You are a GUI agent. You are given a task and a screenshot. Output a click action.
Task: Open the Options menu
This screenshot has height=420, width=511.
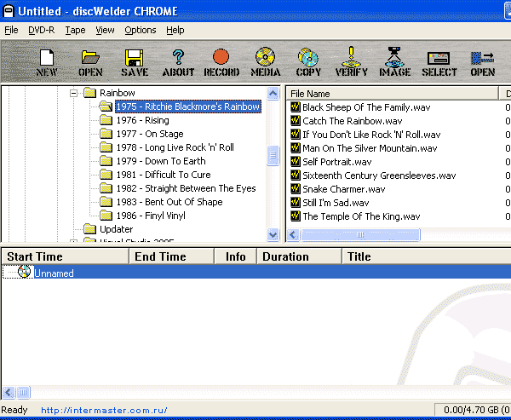click(x=141, y=31)
